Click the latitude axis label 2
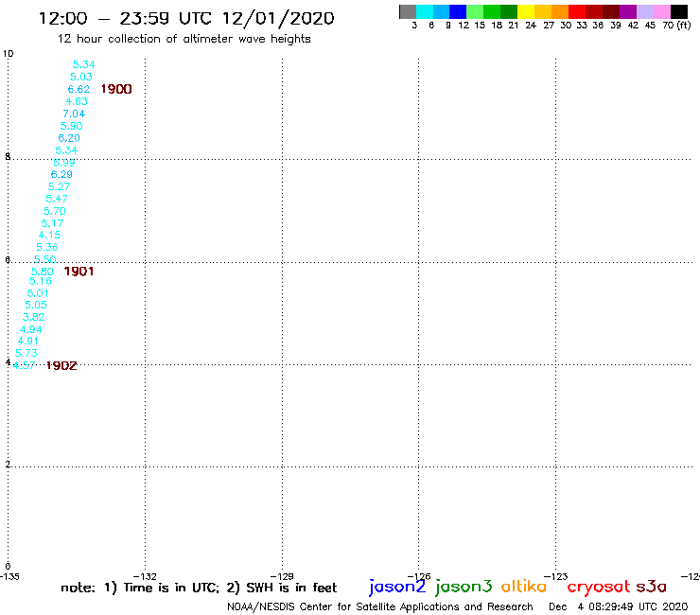This screenshot has height=615, width=700. tap(8, 465)
